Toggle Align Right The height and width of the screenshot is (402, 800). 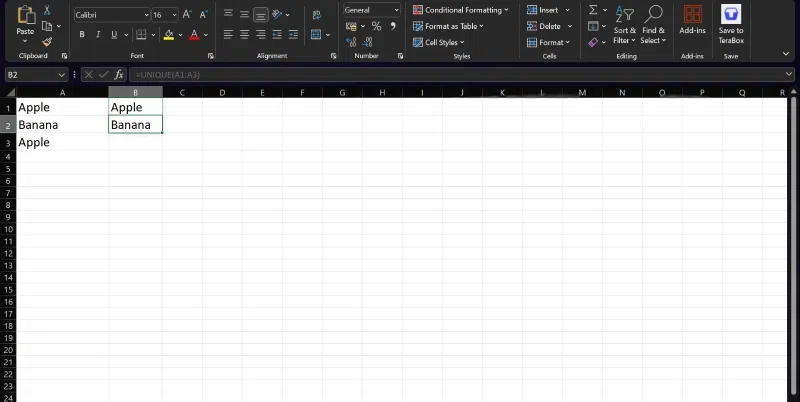pyautogui.click(x=261, y=35)
